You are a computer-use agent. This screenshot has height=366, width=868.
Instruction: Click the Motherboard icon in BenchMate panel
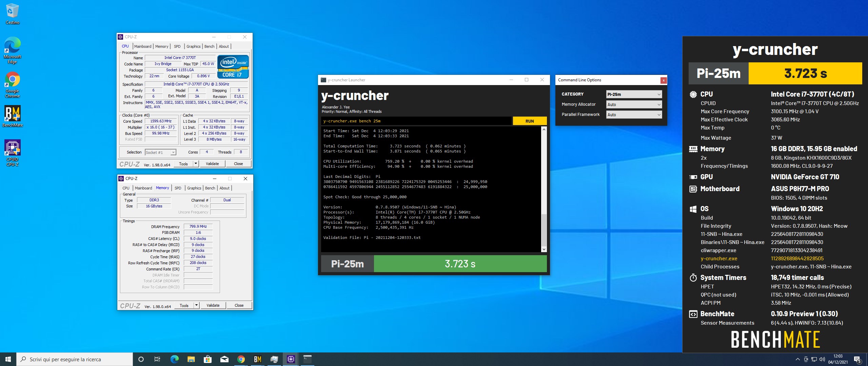coord(693,189)
